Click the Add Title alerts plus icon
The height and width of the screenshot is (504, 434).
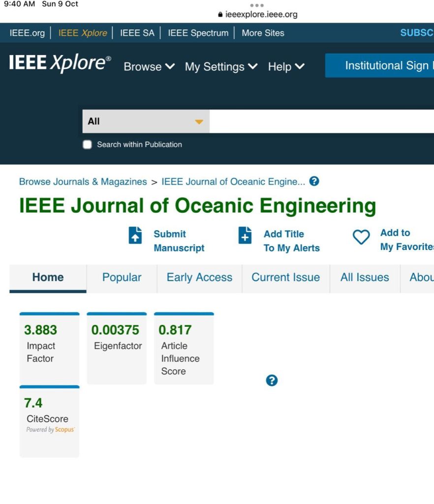click(x=245, y=235)
